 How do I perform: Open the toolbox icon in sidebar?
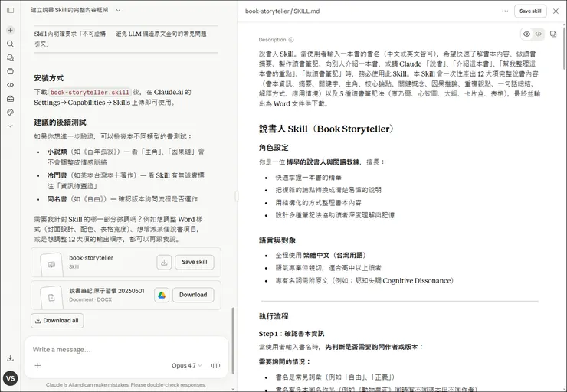coord(11,99)
